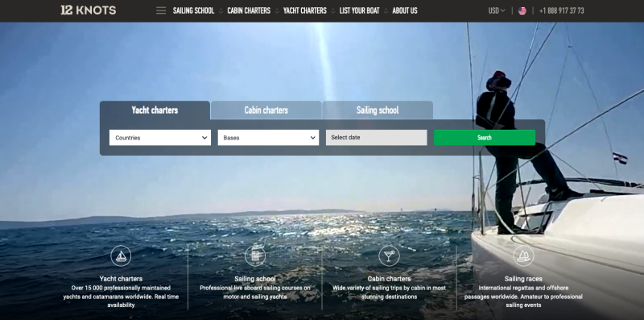Open the hamburger menu icon
This screenshot has width=644, height=320.
(x=161, y=10)
